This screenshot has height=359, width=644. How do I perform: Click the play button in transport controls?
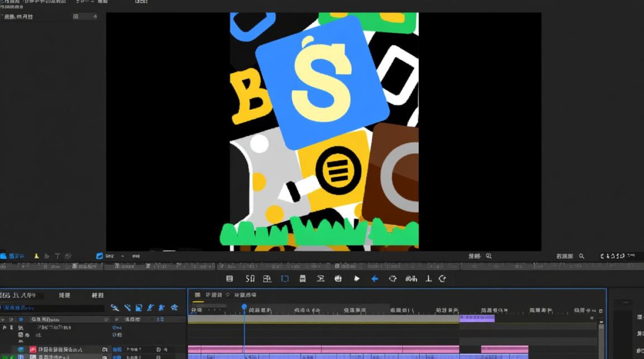click(x=356, y=279)
